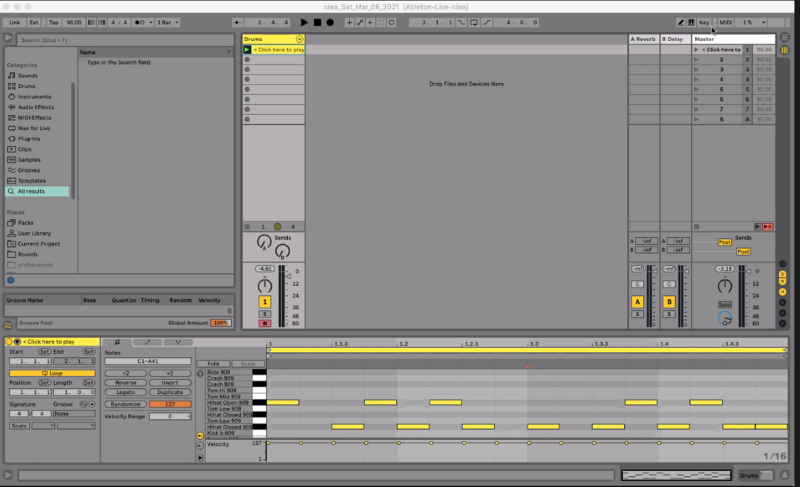Click the Reverse notes button
Image resolution: width=800 pixels, height=487 pixels.
(x=126, y=382)
